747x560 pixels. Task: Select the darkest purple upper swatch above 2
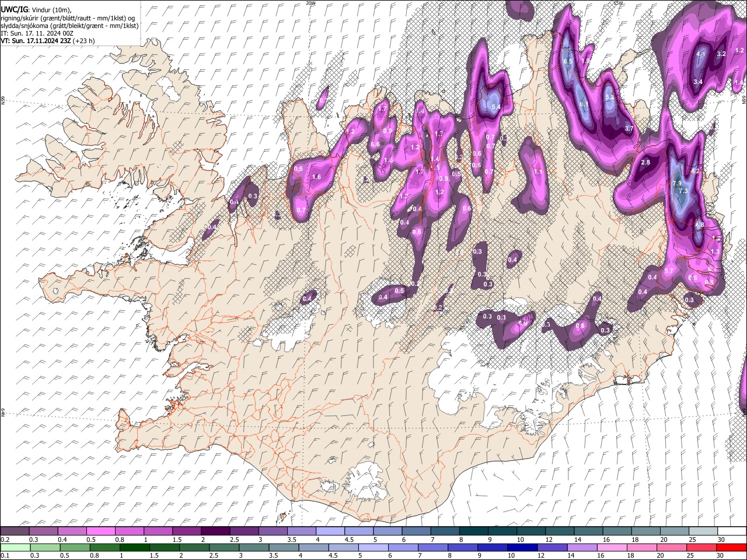(x=215, y=531)
